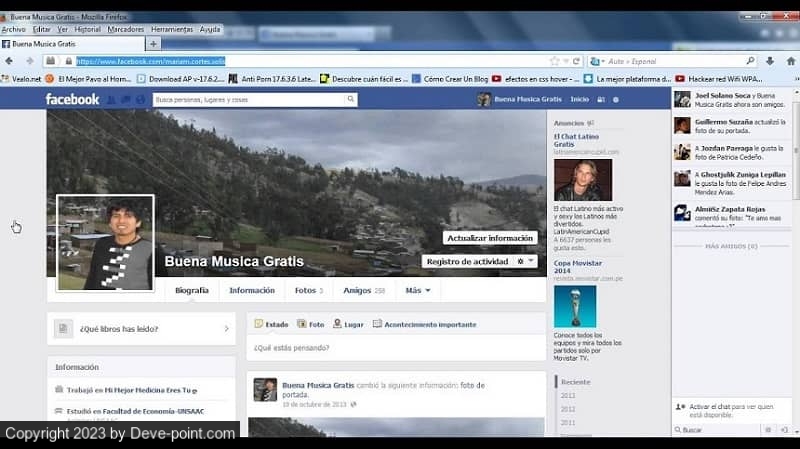Bookmark this page with the star icon

tap(555, 61)
